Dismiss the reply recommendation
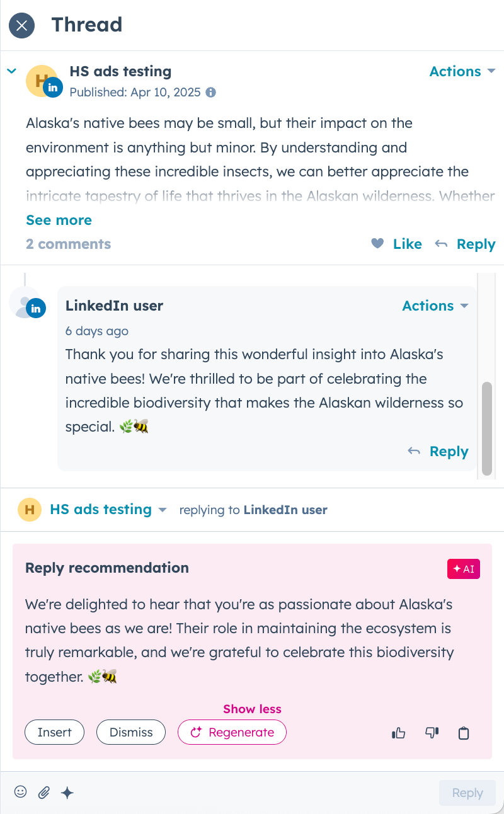This screenshot has width=504, height=814. pyautogui.click(x=131, y=733)
